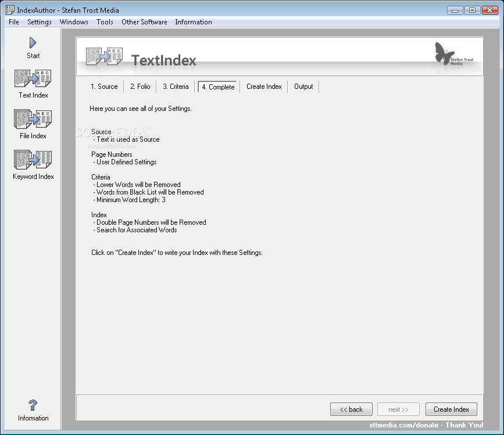Open the Text Index tool icon
This screenshot has height=435, width=504.
(x=33, y=78)
